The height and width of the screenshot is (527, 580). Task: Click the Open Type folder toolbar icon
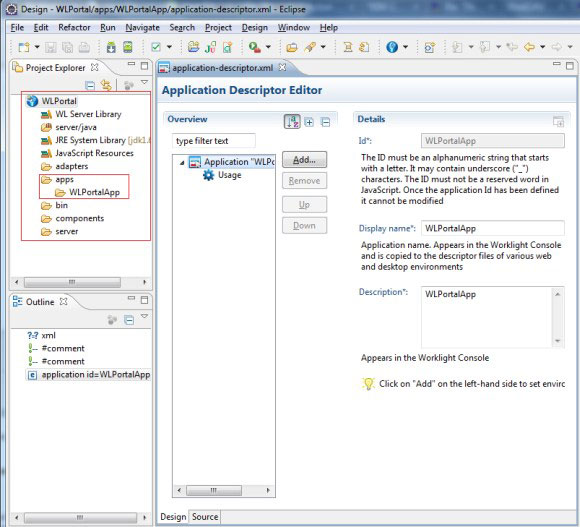coord(292,47)
